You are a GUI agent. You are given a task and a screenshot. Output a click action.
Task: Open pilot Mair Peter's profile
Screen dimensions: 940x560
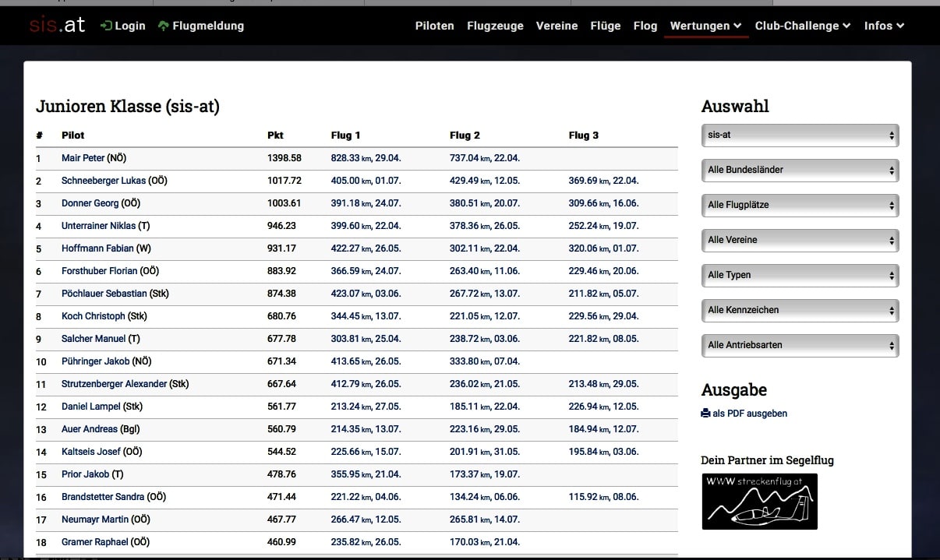point(83,158)
